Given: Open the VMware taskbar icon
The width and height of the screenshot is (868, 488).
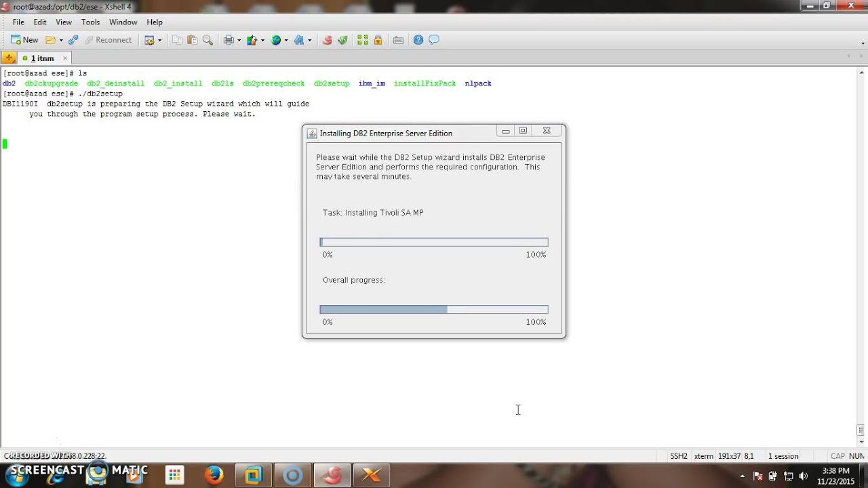Looking at the screenshot, I should (253, 475).
